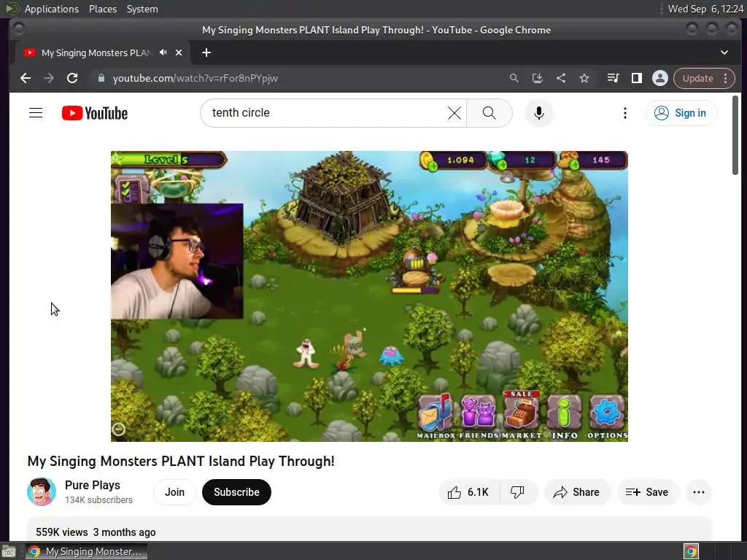Start voice search with microphone
The image size is (747, 560).
[x=539, y=113]
